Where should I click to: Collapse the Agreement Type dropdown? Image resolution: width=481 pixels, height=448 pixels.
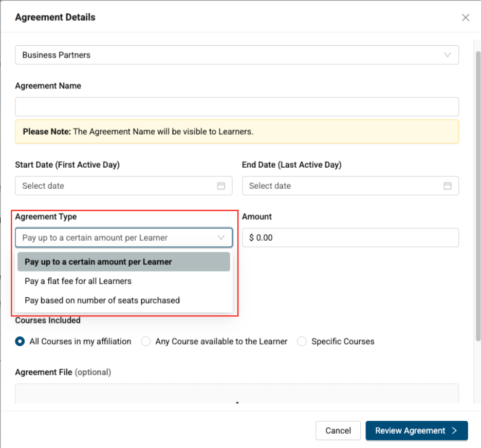coord(124,237)
